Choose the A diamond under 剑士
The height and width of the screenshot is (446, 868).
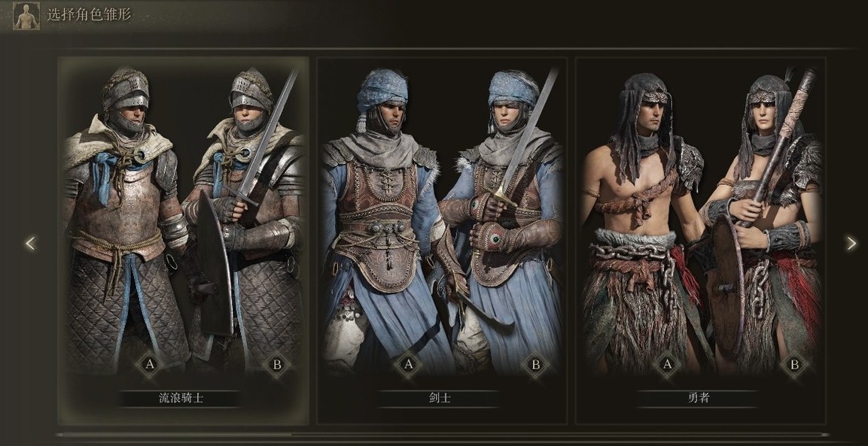point(408,364)
